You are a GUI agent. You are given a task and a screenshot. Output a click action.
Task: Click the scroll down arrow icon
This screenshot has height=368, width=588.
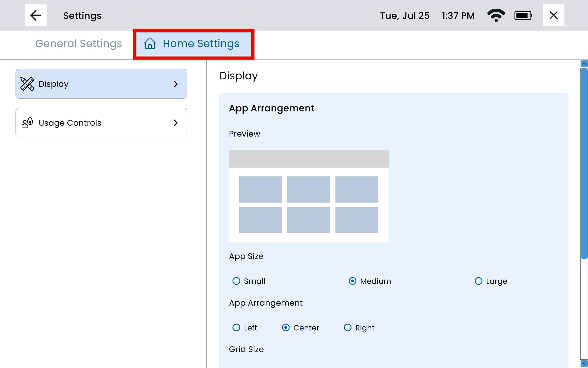coord(584,363)
